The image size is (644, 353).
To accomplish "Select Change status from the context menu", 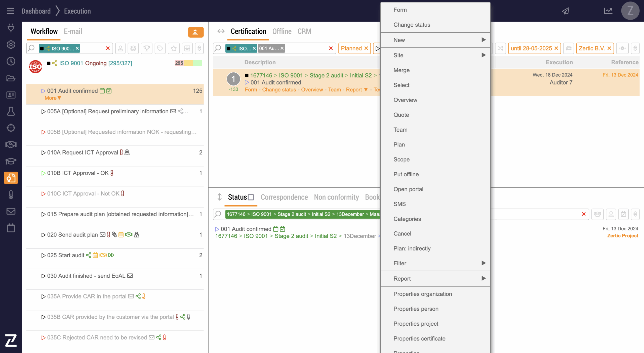I will 412,25.
